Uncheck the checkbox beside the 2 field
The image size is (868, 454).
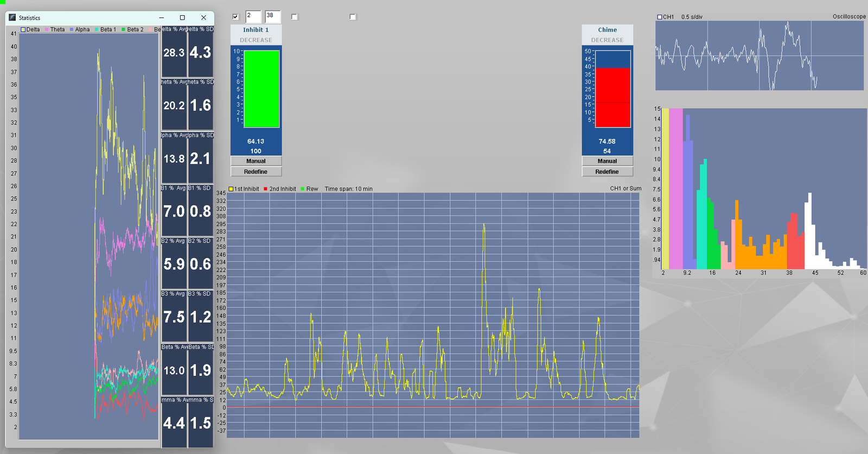(235, 17)
